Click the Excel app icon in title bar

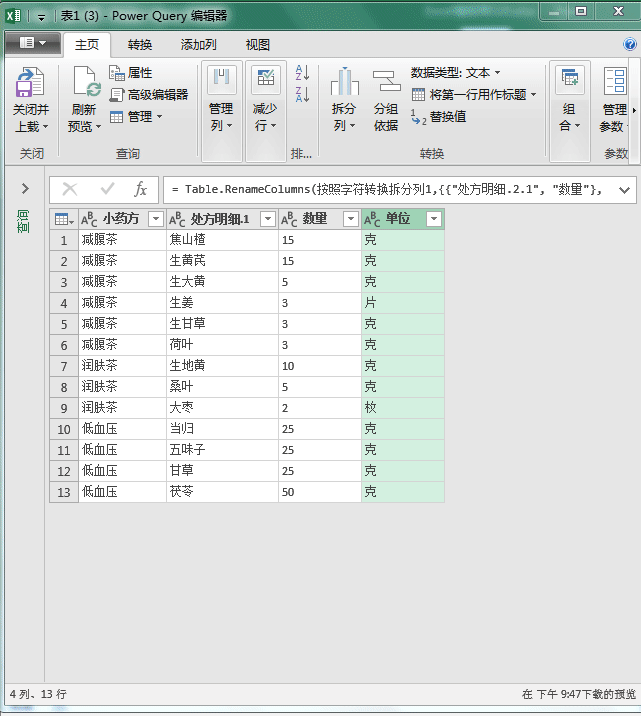(13, 16)
